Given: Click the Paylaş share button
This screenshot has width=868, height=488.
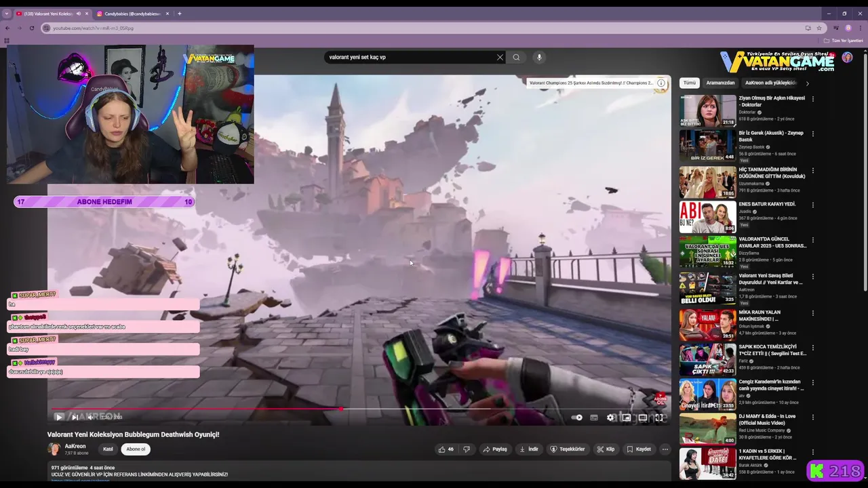Looking at the screenshot, I should click(x=494, y=449).
